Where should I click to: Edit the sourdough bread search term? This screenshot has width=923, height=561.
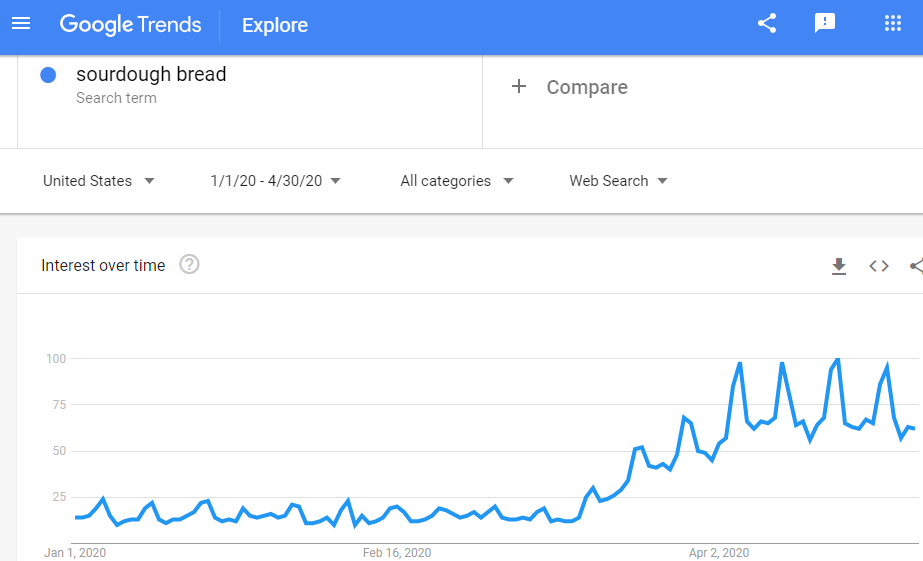click(151, 75)
